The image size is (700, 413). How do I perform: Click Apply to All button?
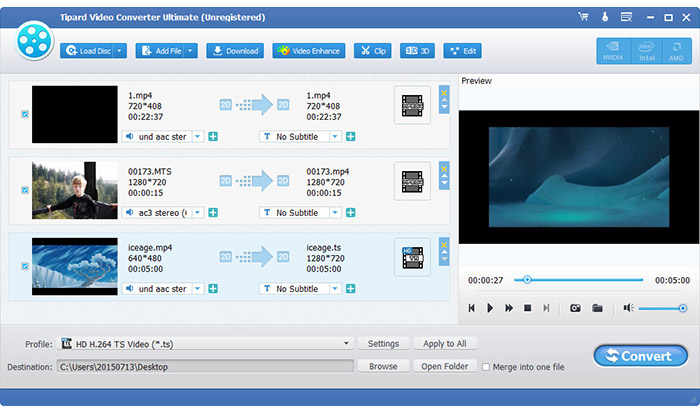tap(445, 344)
